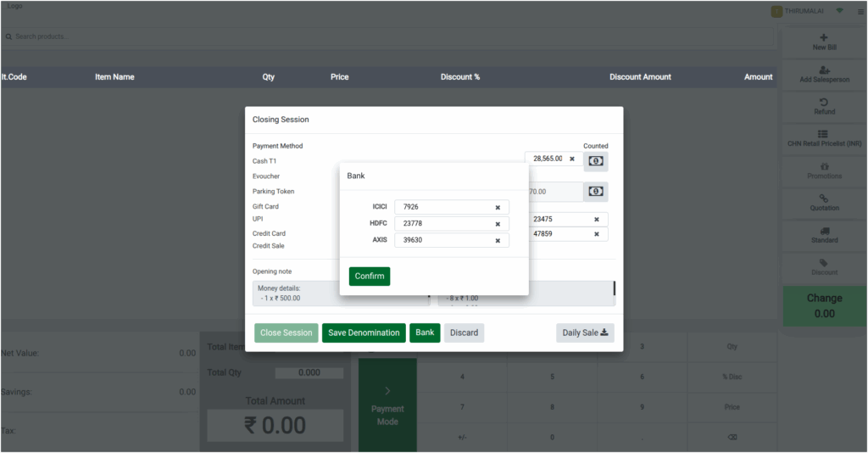Tap numpad digit 8
Screen dimensions: 868x453
pyautogui.click(x=552, y=407)
